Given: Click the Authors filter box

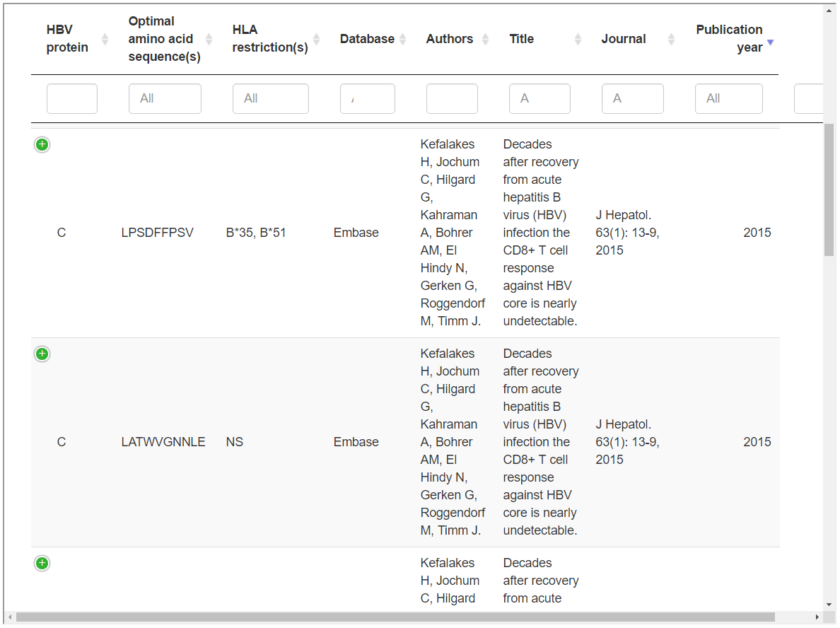Looking at the screenshot, I should (452, 98).
